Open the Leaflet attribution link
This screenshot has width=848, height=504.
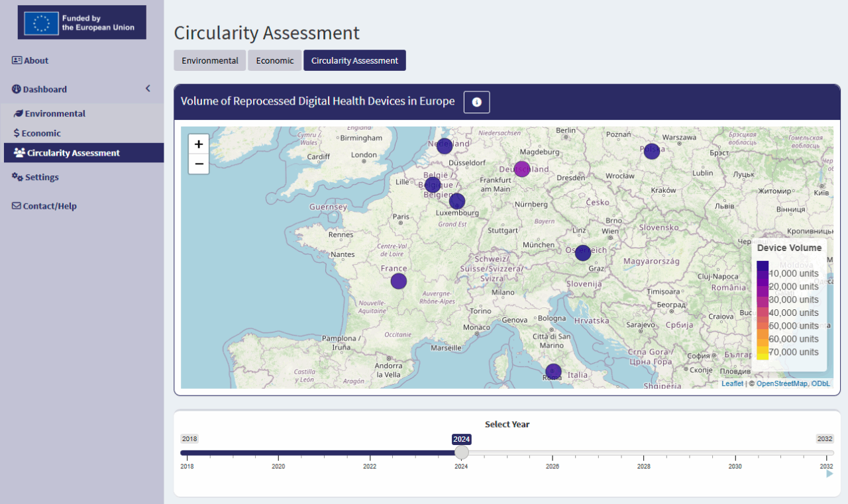732,383
